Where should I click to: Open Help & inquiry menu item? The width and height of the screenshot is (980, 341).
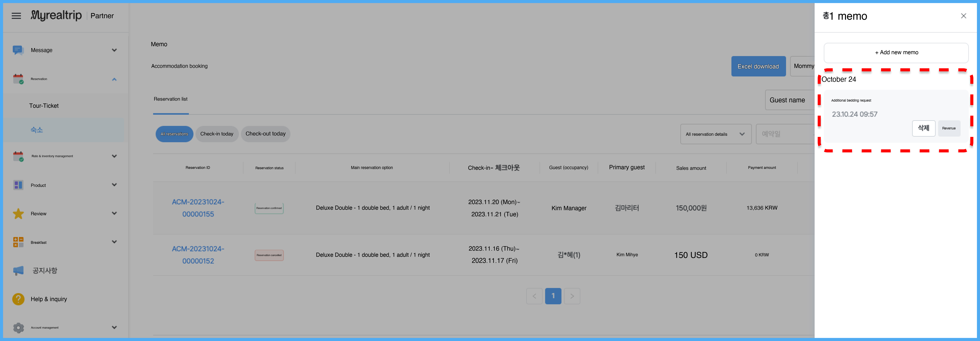pos(49,299)
